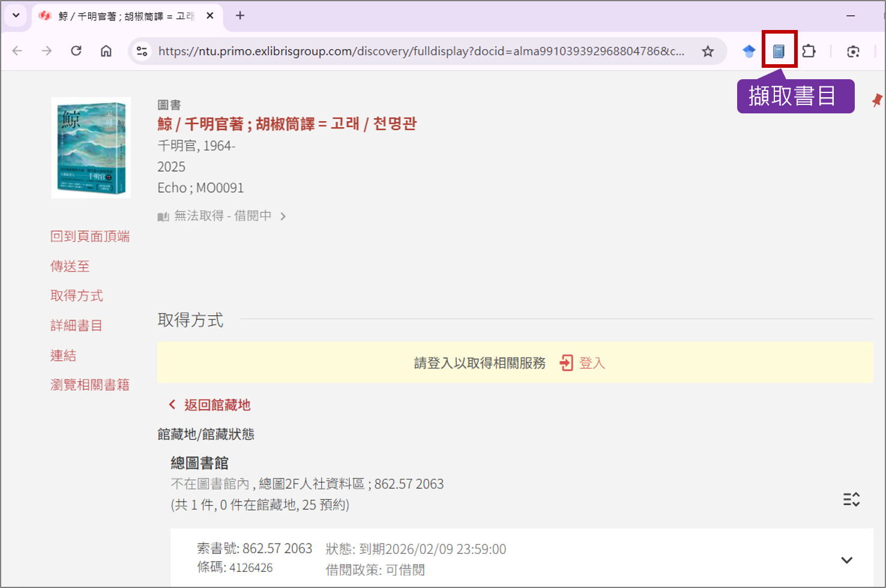Click the screenshot capture icon in toolbar

click(853, 52)
